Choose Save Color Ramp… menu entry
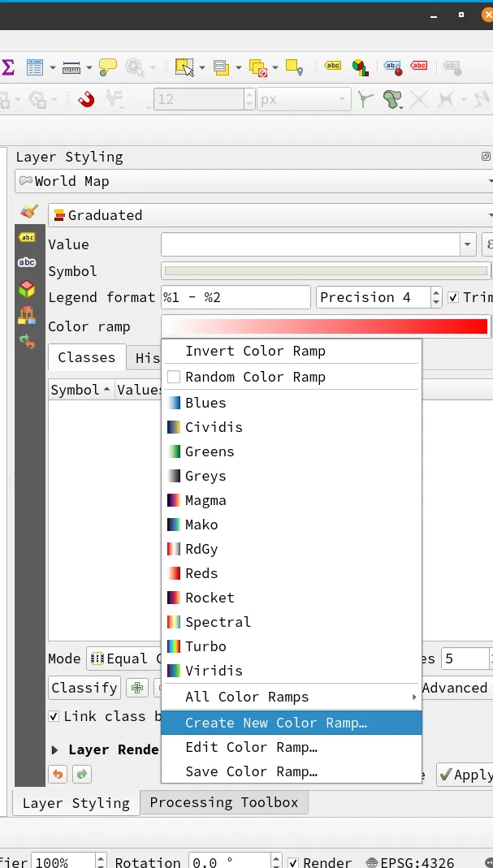The width and height of the screenshot is (493, 868). (292, 771)
